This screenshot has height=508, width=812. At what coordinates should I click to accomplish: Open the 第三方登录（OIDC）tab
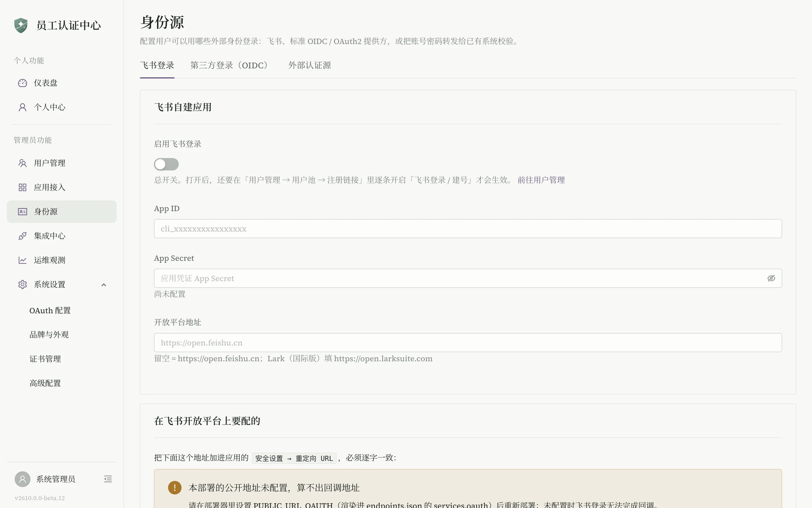pyautogui.click(x=231, y=65)
